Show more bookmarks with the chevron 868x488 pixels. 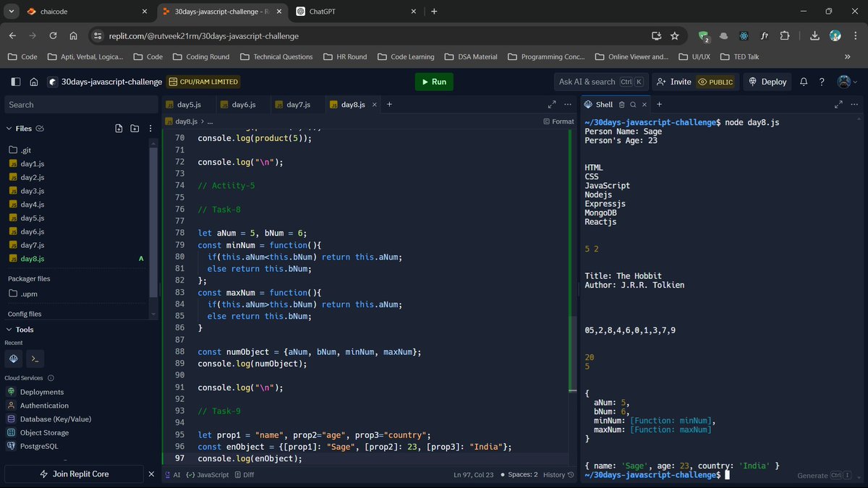(848, 56)
